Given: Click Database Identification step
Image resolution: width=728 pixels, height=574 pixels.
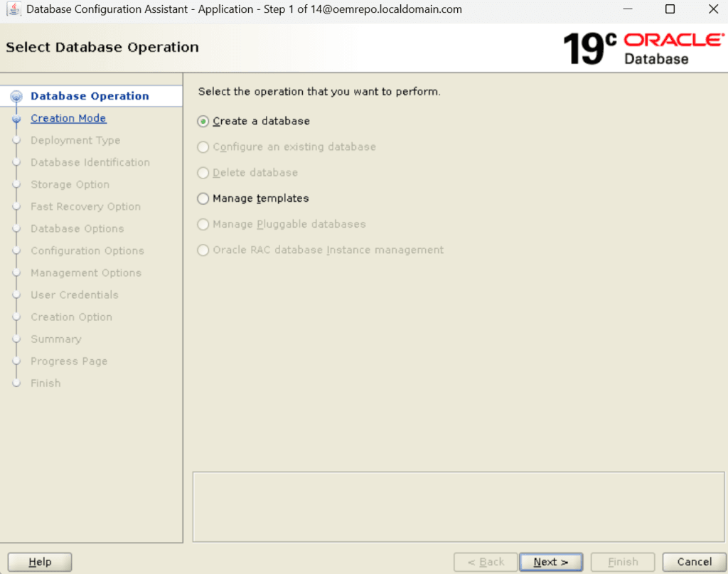Looking at the screenshot, I should pyautogui.click(x=90, y=163).
